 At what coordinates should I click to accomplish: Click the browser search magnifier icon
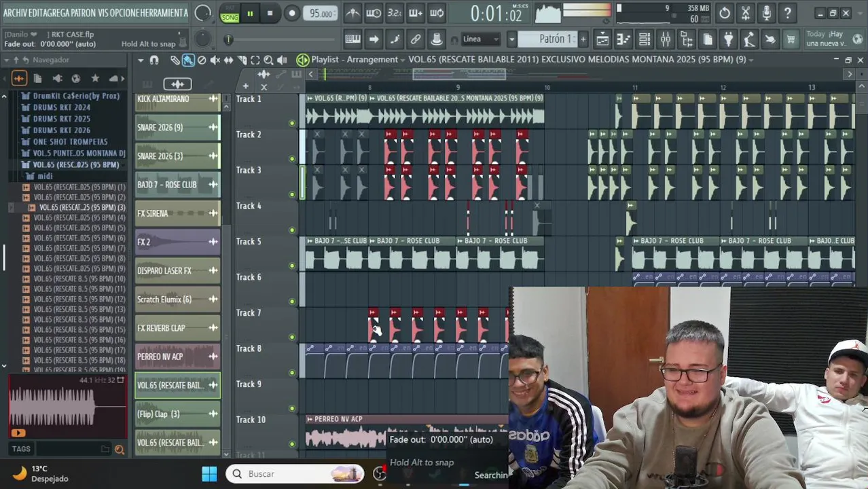120,449
